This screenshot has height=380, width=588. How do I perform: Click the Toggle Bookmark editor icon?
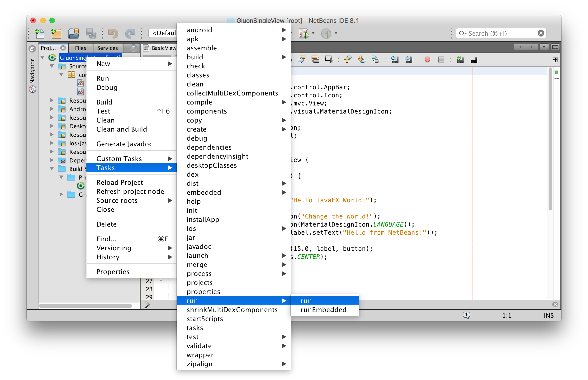tap(375, 59)
